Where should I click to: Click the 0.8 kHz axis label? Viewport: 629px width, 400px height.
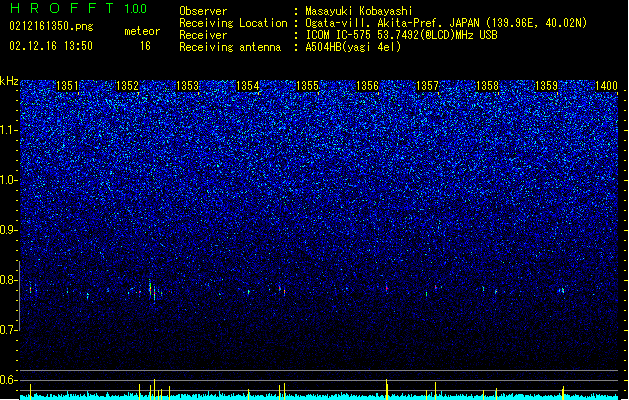[x=9, y=280]
